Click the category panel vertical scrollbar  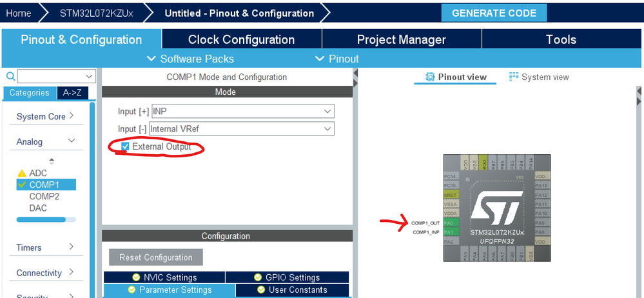pyautogui.click(x=92, y=199)
